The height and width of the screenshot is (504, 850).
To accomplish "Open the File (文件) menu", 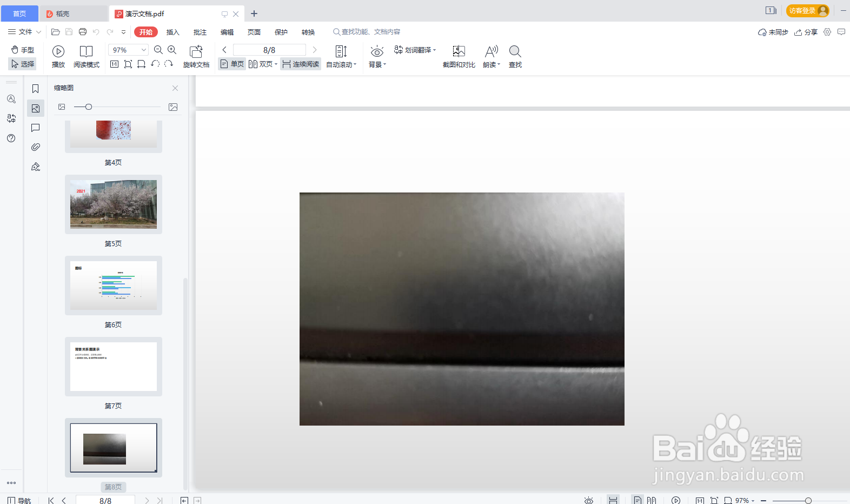I will point(20,32).
